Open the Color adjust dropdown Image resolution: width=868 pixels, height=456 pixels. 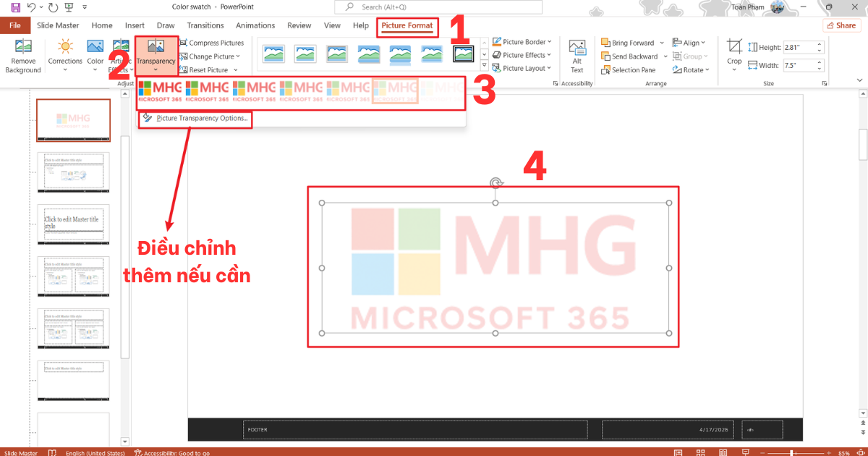(x=95, y=56)
